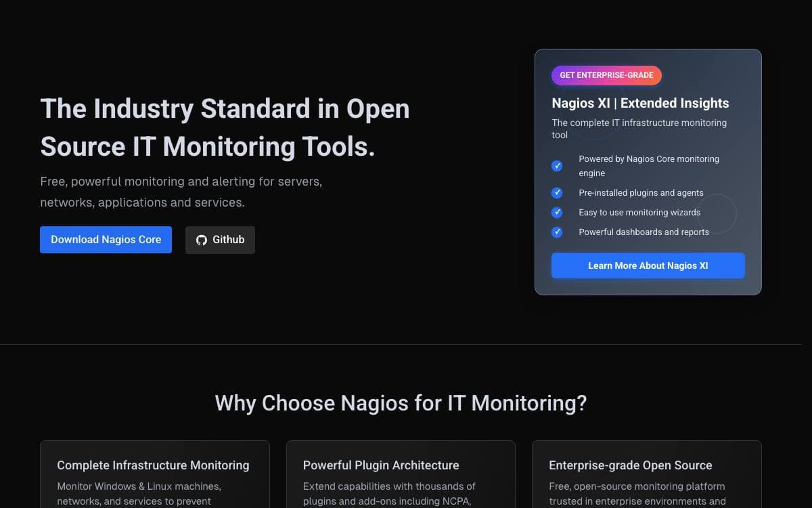Click checkmark beside Pre-installed plugins and agents
This screenshot has height=508, width=812.
click(557, 193)
